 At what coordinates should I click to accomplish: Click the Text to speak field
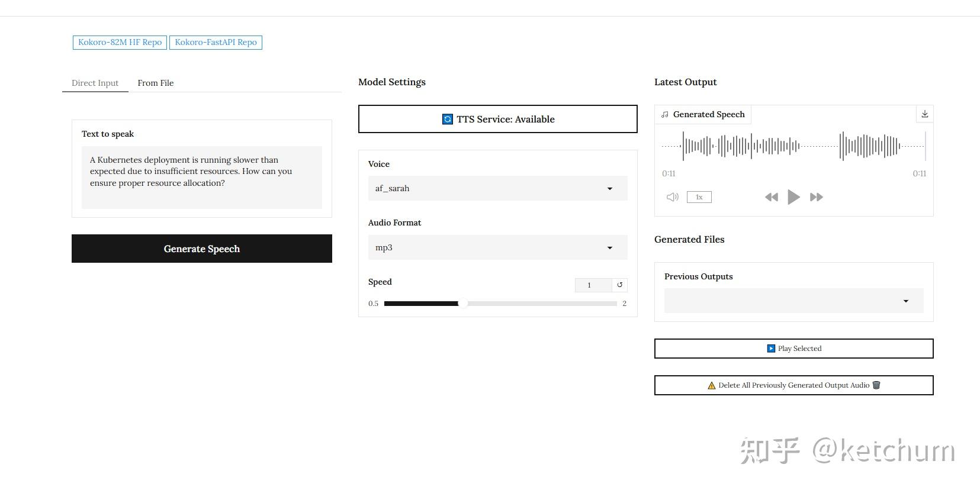[201, 177]
